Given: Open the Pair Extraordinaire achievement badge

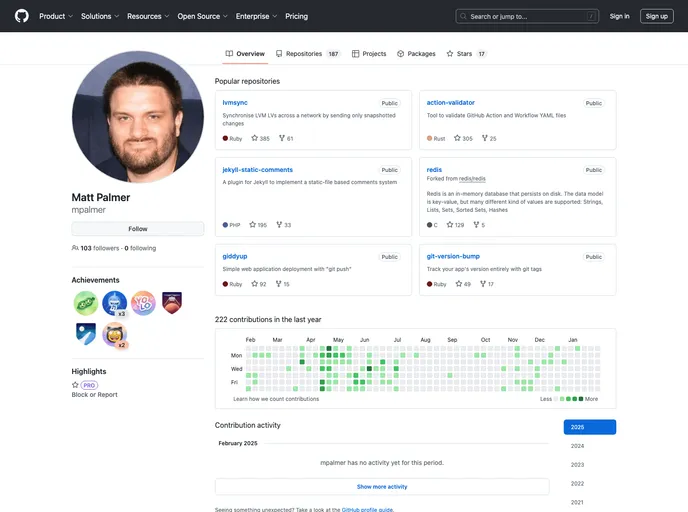Looking at the screenshot, I should click(x=86, y=303).
